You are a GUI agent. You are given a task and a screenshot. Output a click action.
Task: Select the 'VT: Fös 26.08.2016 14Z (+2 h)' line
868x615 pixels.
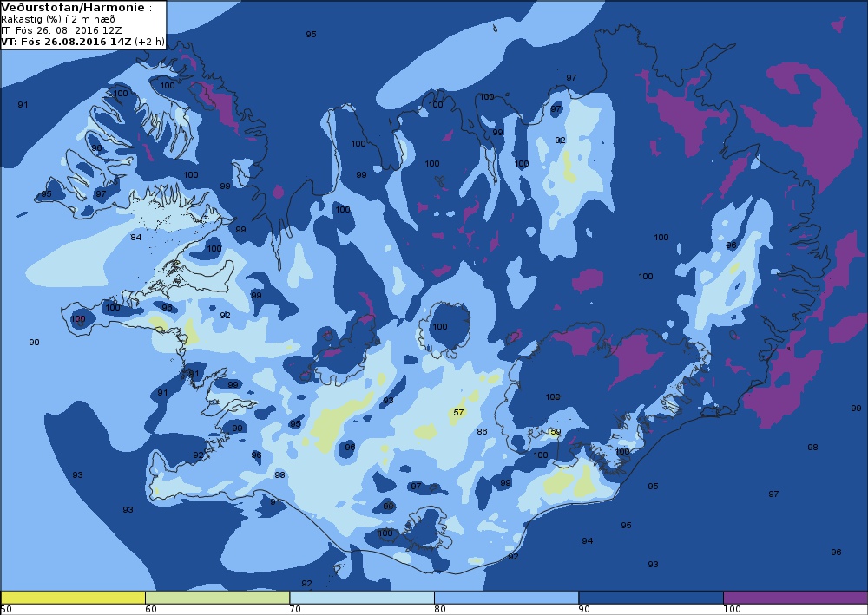82,41
